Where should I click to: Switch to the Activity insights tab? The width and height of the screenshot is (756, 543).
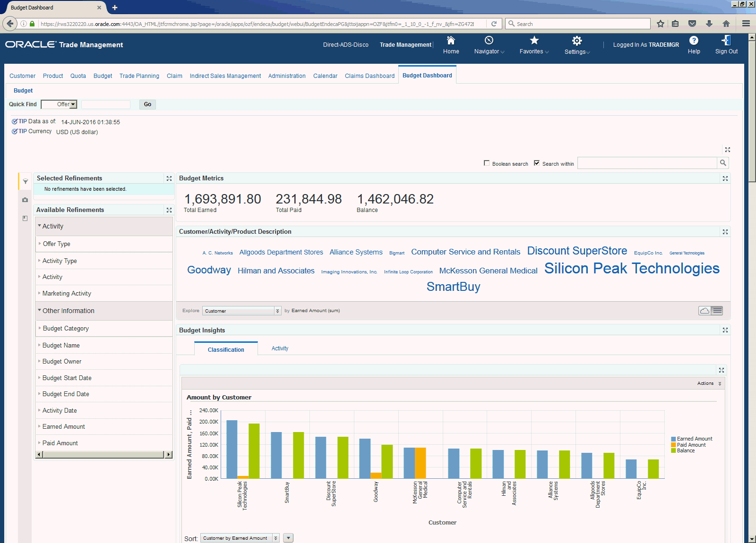(280, 348)
